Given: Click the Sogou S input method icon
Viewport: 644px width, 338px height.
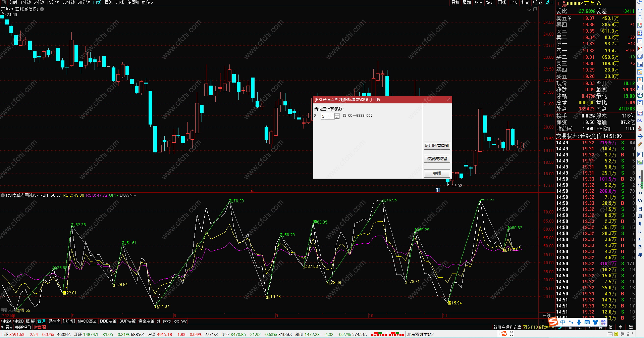Looking at the screenshot, I should coord(553,322).
